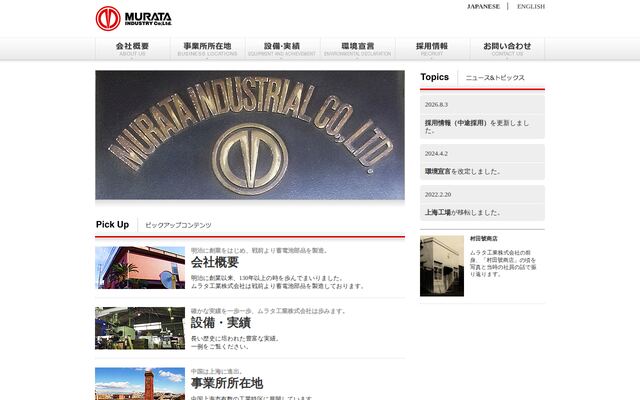
Task: Open the 環境宣言 revised news link
Action: (x=438, y=172)
